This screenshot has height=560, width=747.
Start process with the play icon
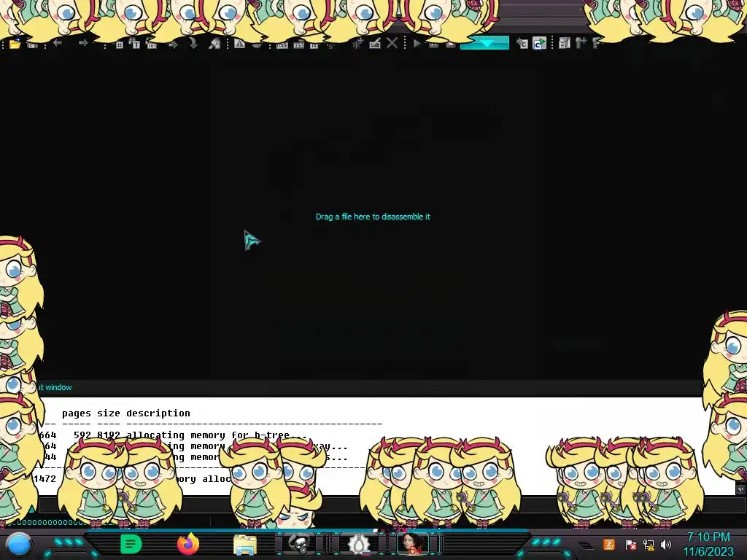(417, 44)
